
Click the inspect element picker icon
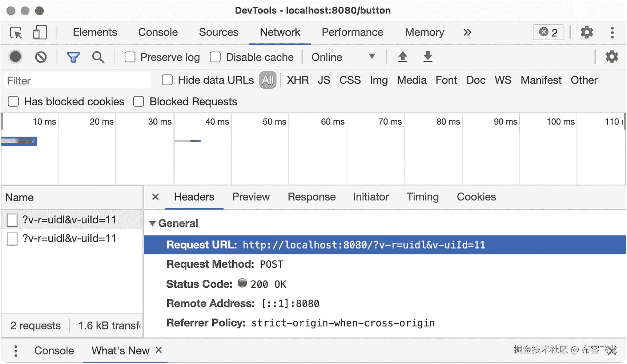[16, 33]
